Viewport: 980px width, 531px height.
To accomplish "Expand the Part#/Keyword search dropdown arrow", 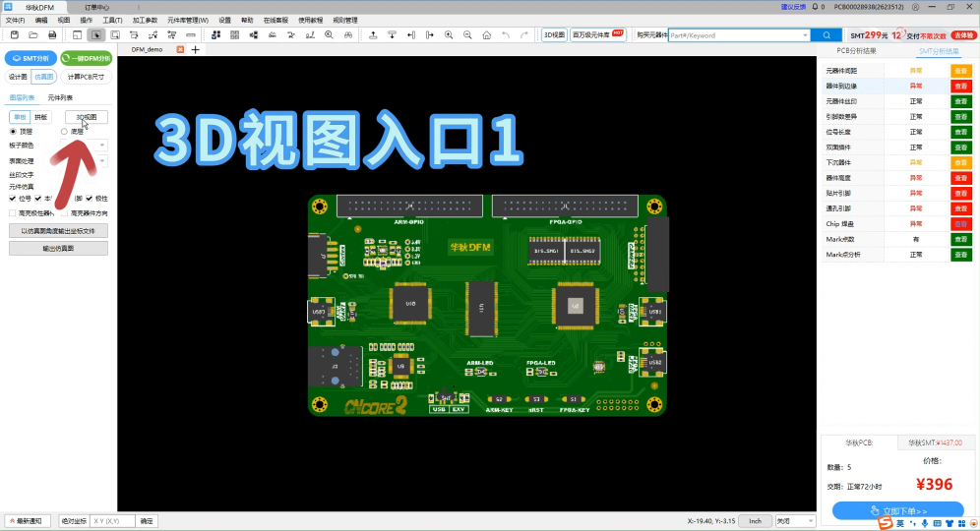I will [x=805, y=35].
